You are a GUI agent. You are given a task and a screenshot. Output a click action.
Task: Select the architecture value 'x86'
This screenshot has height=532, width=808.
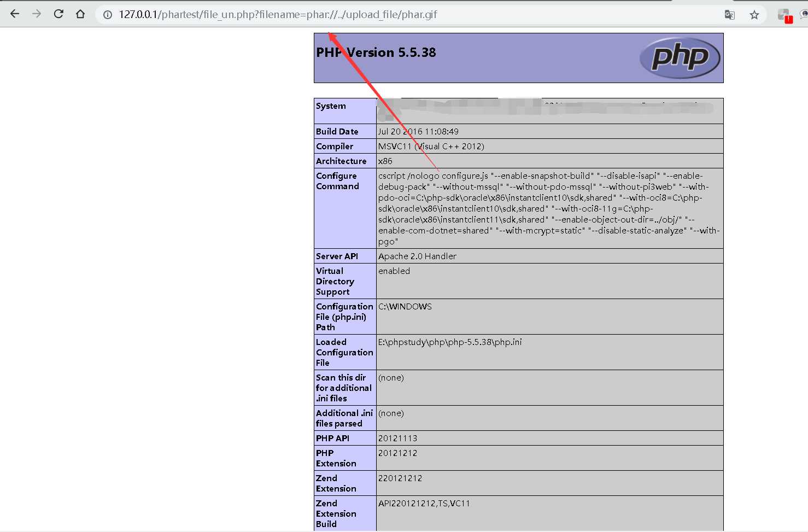[385, 161]
